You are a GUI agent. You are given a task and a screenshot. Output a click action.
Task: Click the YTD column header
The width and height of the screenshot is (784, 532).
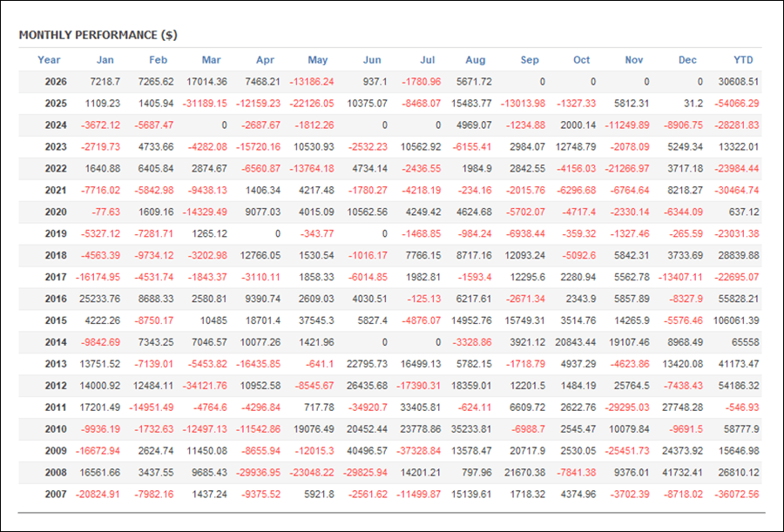pos(743,60)
